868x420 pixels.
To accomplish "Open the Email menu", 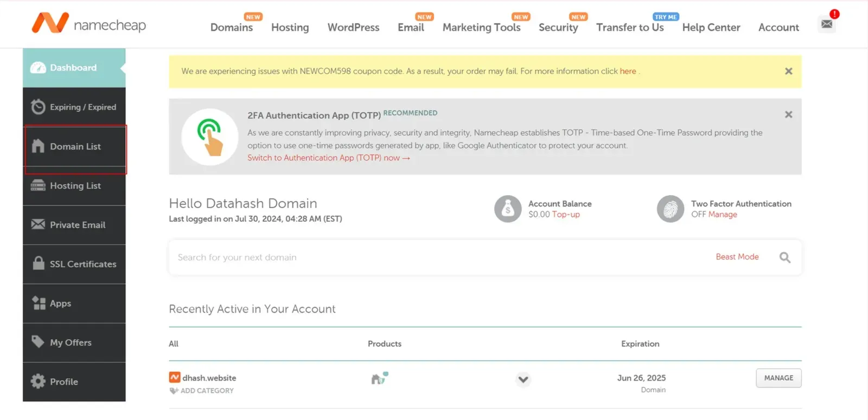I will coord(411,27).
